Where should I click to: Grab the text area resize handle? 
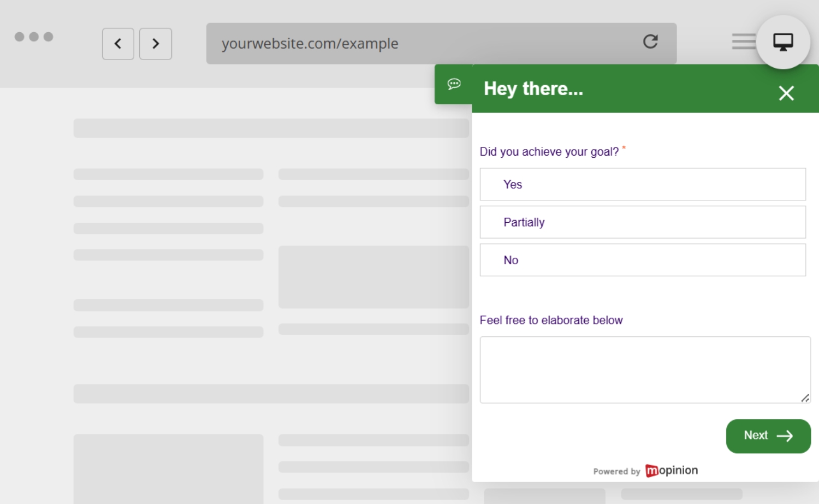805,398
